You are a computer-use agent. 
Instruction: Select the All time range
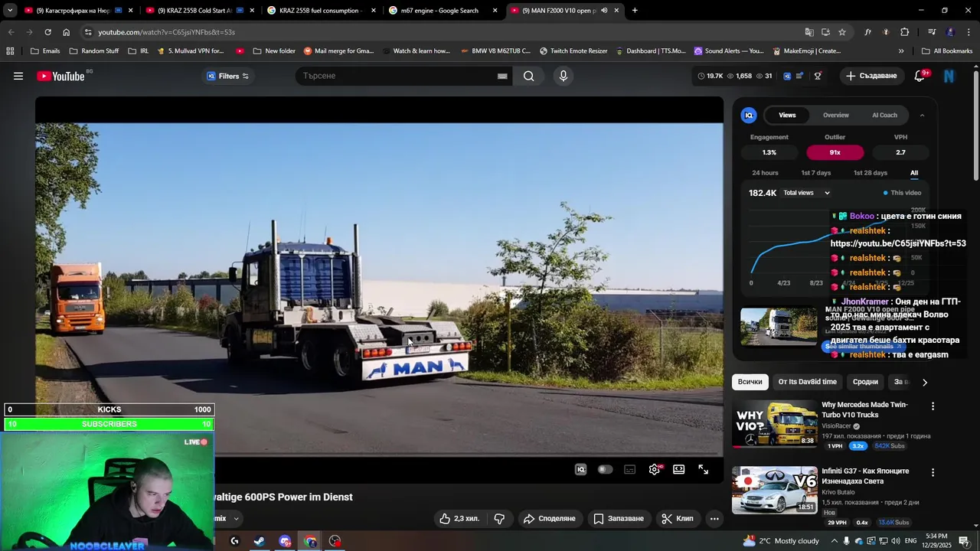tap(914, 173)
